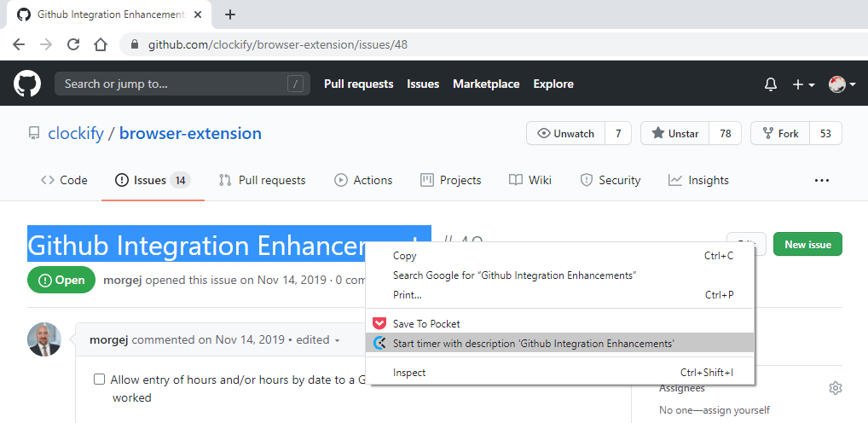Screen dimensions: 868x423
Task: Click the green Open status badge
Action: coord(61,281)
